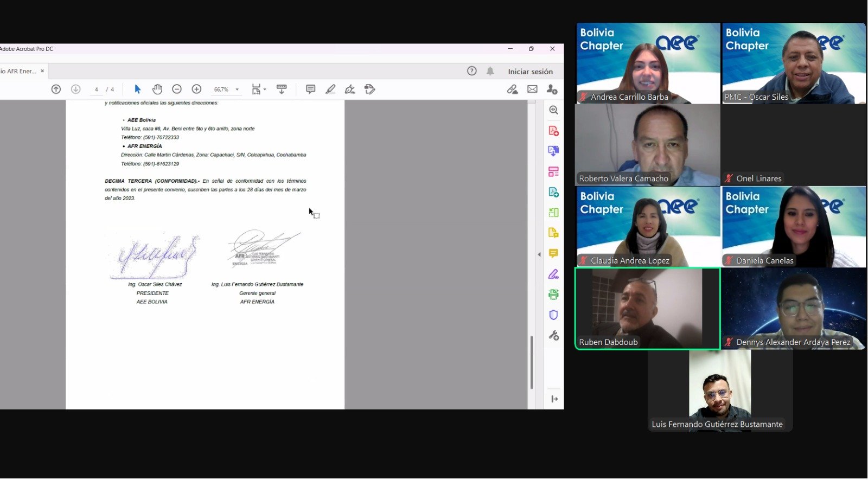Viewport: 868px width, 480px height.
Task: Select the Hand pan tool
Action: coord(157,89)
